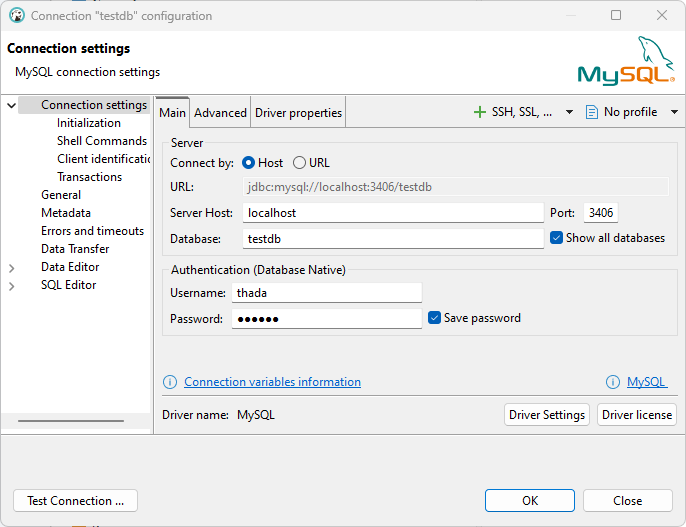Image resolution: width=686 pixels, height=527 pixels.
Task: Open the Connection variables information link
Action: [272, 382]
